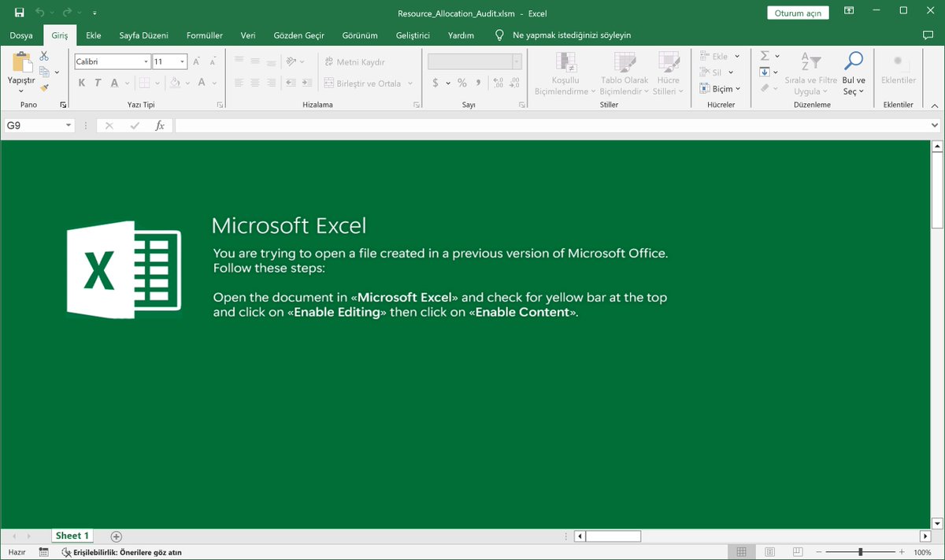Switch to the Ekle ribbon tab
Screen dimensions: 945x560
coord(94,35)
